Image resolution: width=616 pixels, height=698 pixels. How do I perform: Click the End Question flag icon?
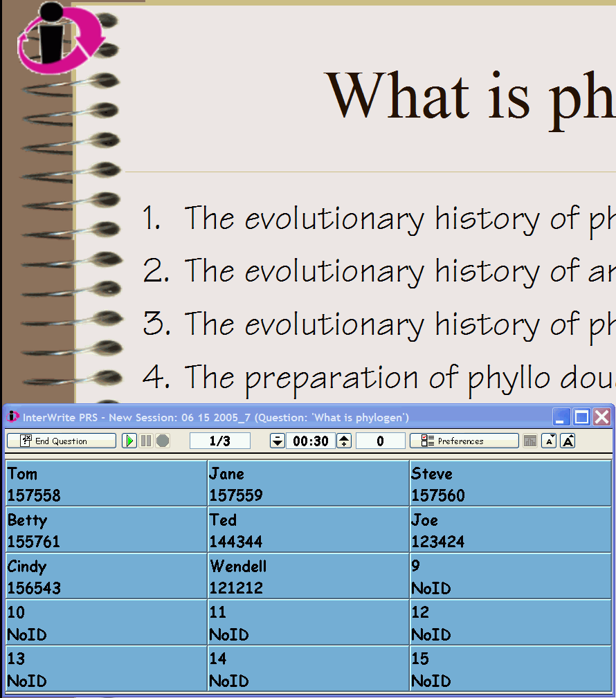click(24, 441)
